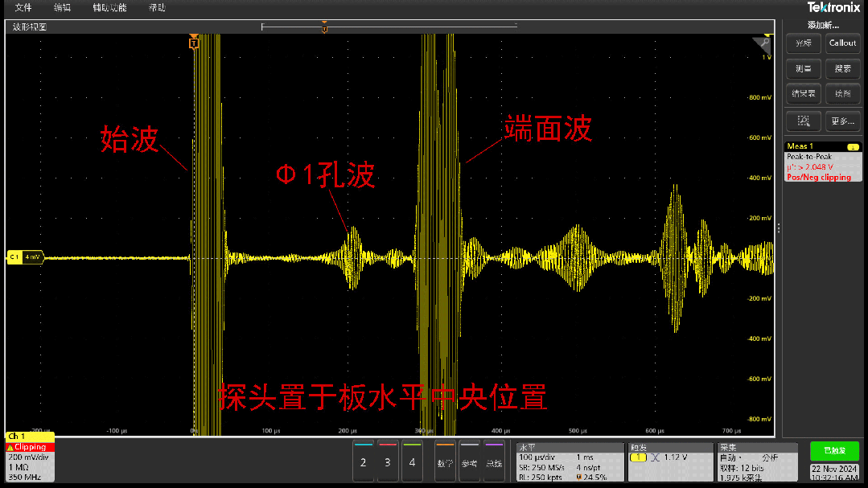The image size is (868, 488).
Task: Enable channel 3 input
Action: coord(388,462)
